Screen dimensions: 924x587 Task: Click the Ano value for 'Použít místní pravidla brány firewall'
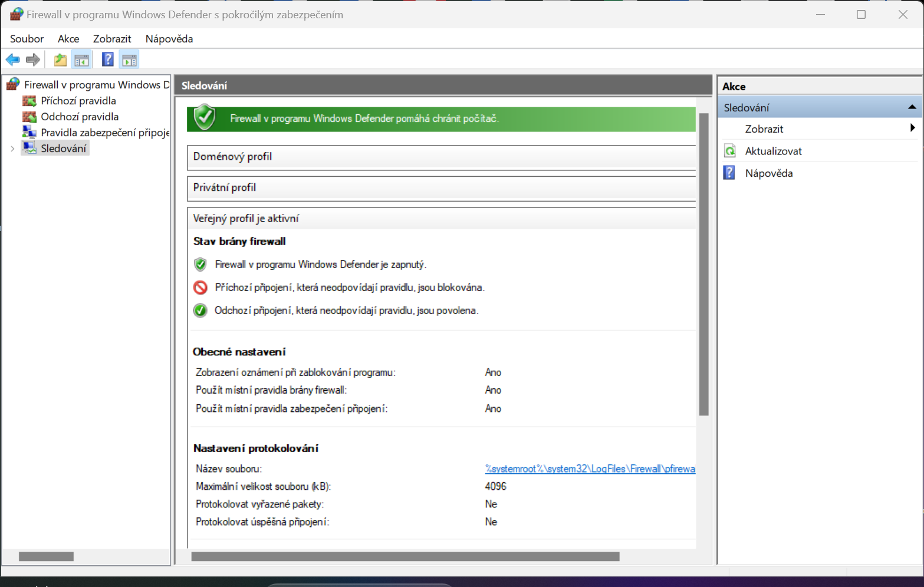point(493,390)
